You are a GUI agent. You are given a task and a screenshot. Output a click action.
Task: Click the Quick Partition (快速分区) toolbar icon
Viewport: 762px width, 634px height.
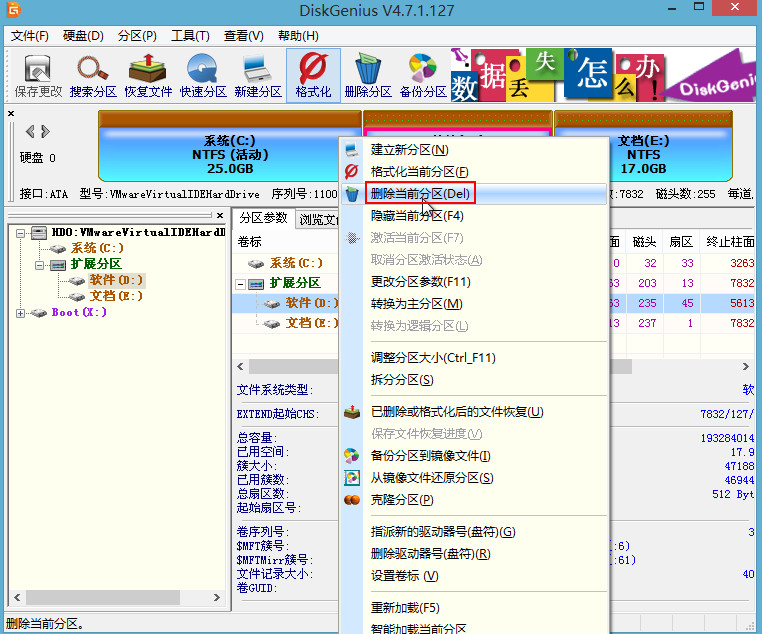203,76
